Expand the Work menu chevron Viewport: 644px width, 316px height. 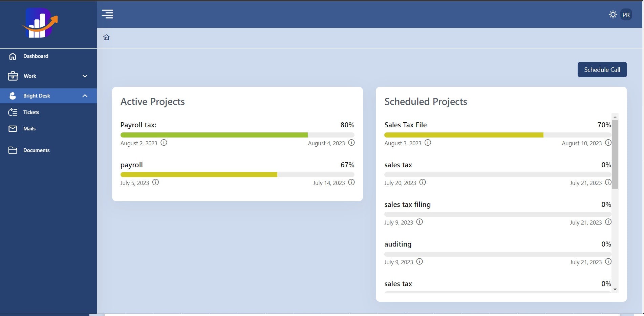[85, 76]
